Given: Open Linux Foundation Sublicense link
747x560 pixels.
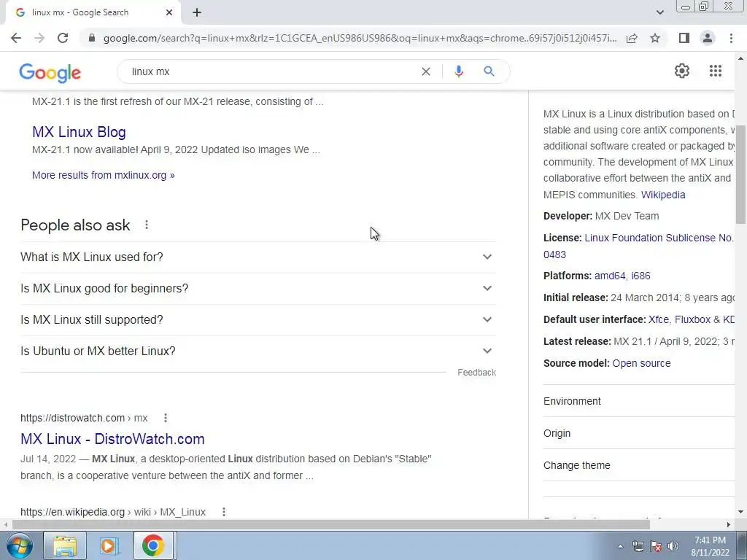Looking at the screenshot, I should (x=639, y=246).
